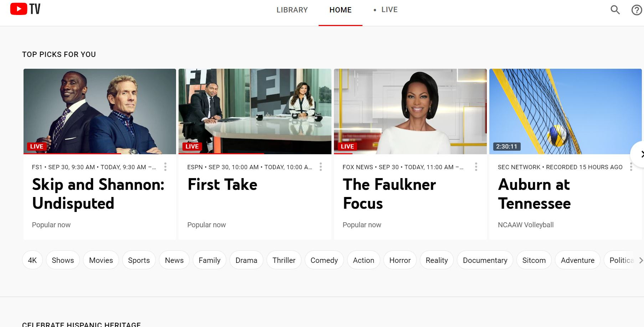Filter by the Sitcom chip
Viewport: 644px width, 327px height.
point(534,260)
